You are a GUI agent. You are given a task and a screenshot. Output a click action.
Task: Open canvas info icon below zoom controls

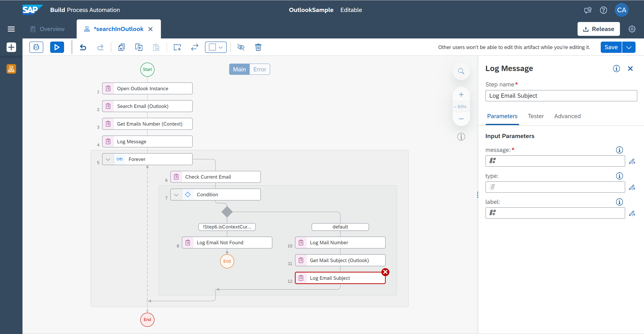tap(461, 137)
